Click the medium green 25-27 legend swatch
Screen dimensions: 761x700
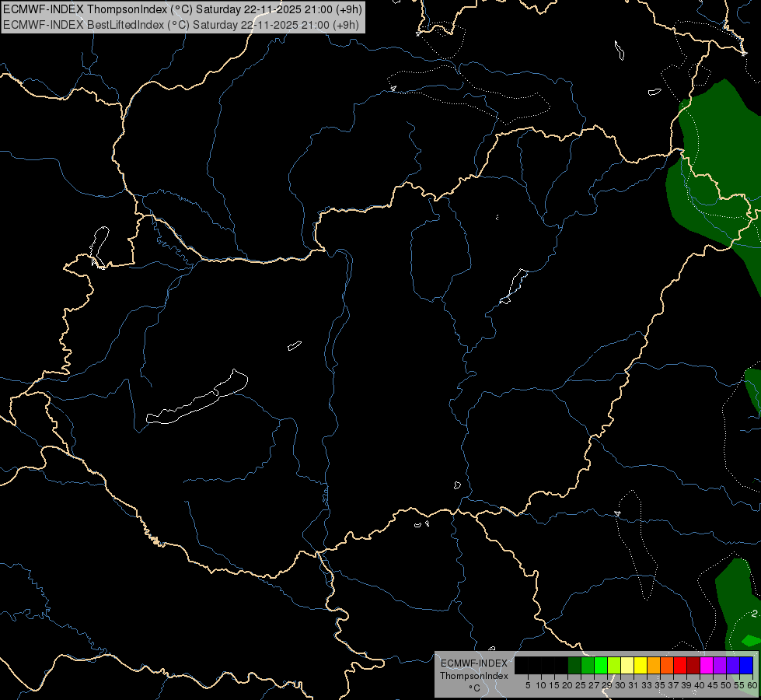pos(587,665)
